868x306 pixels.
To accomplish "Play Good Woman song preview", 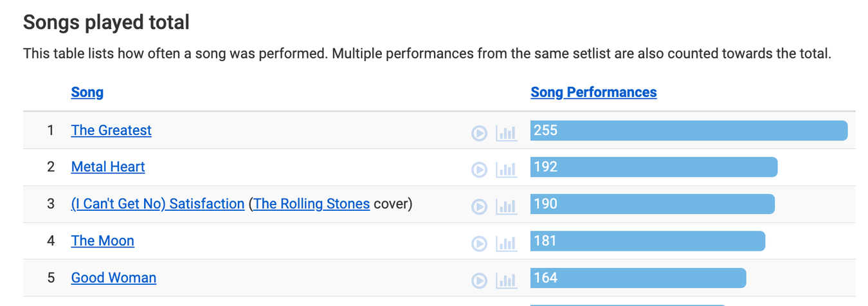I will point(479,281).
